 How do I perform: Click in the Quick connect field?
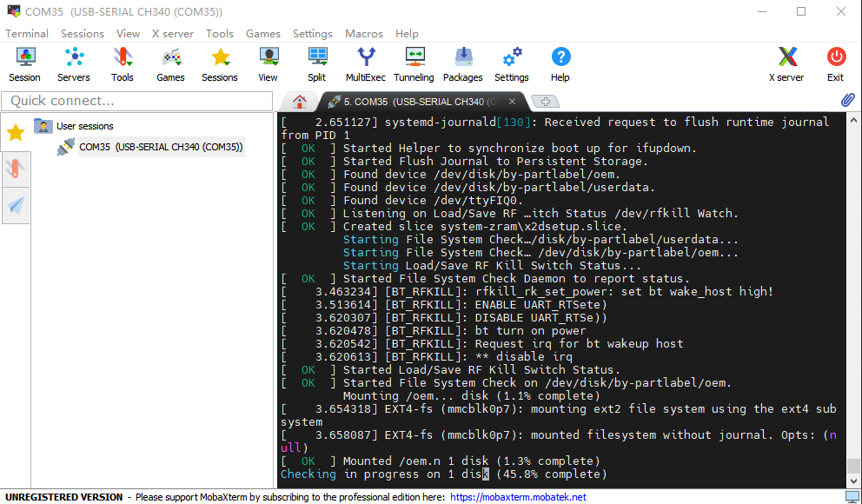click(x=137, y=101)
